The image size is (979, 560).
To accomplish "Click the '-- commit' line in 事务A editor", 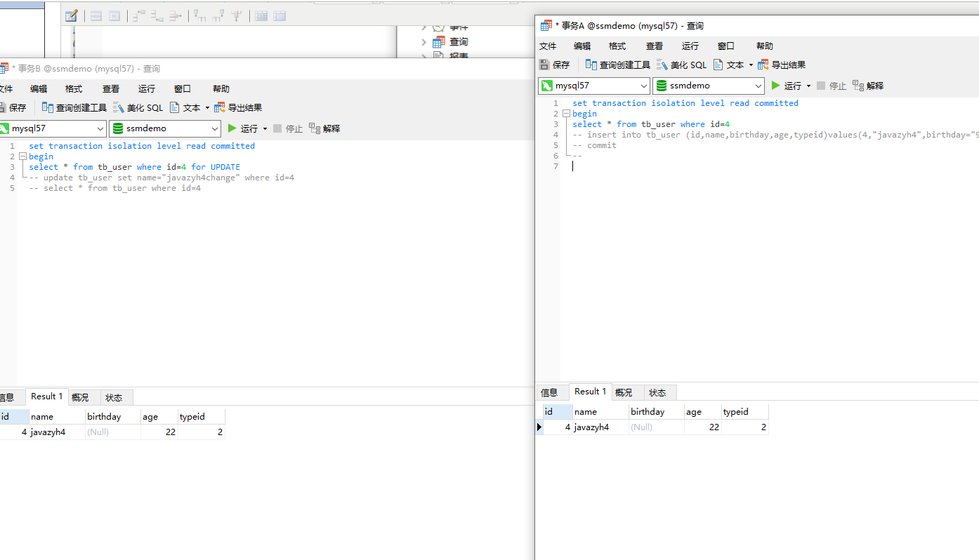I will point(595,145).
